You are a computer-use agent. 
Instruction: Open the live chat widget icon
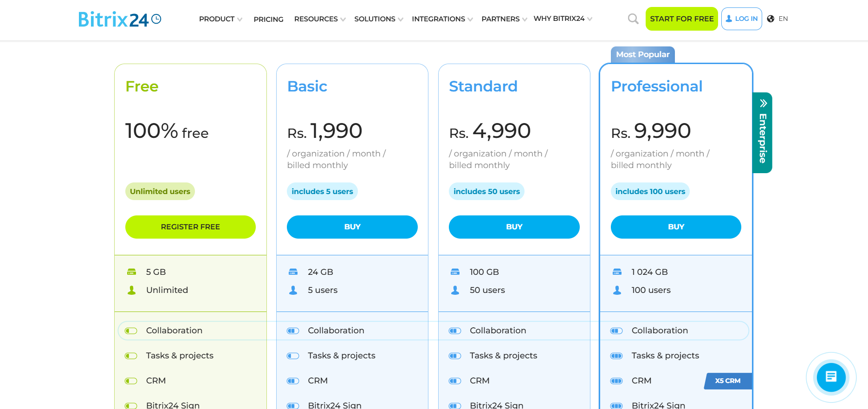pos(831,377)
